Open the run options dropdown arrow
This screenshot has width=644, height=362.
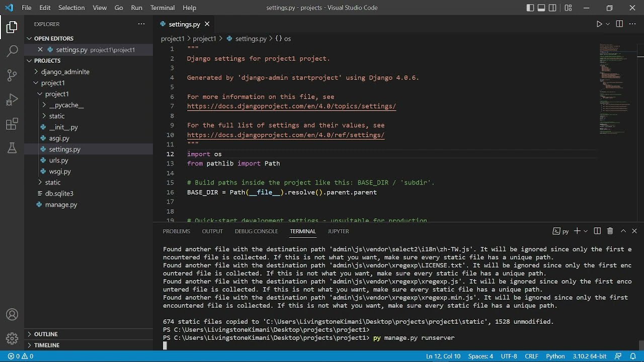coord(608,24)
